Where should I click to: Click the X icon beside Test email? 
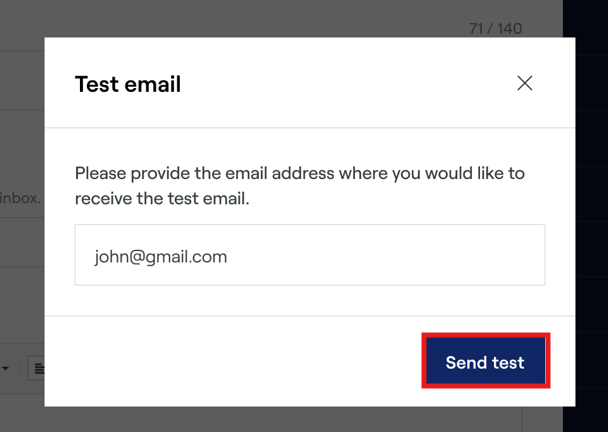pos(524,84)
